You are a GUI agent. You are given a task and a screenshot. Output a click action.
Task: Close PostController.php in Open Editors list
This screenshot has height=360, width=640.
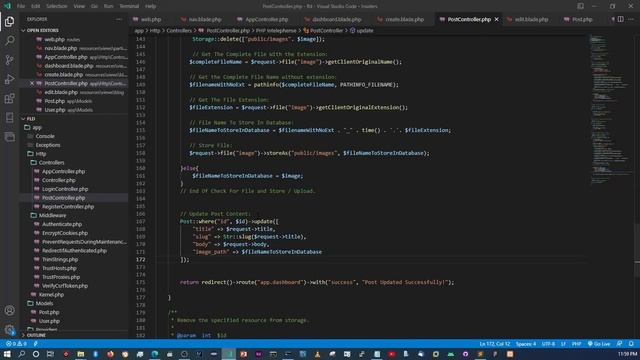[32, 83]
